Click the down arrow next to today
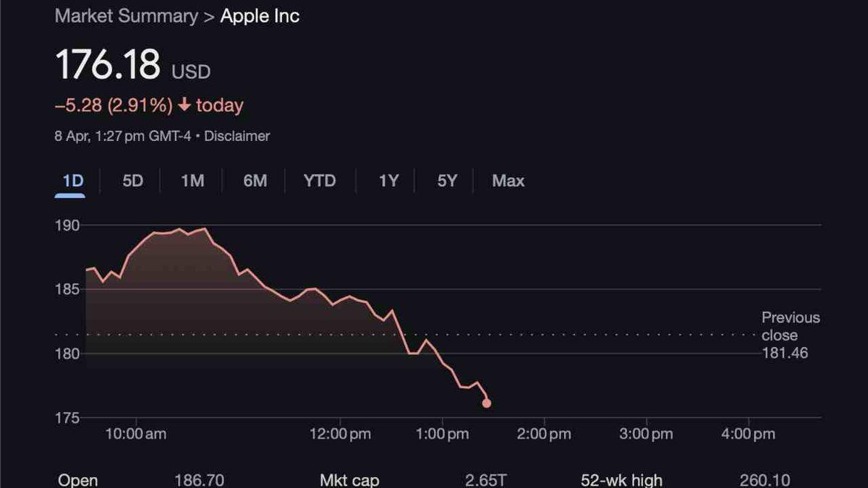This screenshot has width=868, height=488. (x=184, y=106)
